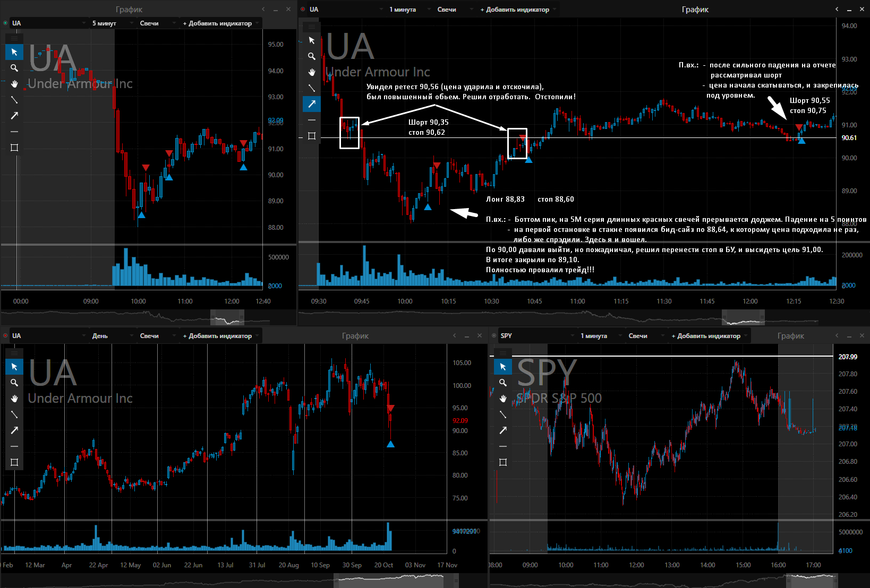
Task: Click '+ Добавить индикатор' in the daily UA chart
Action: click(220, 335)
